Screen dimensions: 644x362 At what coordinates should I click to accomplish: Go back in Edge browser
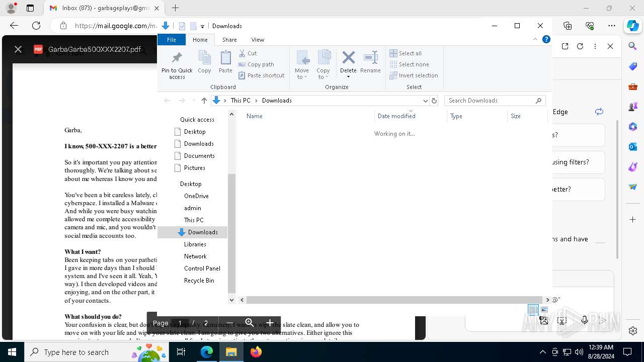click(x=14, y=26)
